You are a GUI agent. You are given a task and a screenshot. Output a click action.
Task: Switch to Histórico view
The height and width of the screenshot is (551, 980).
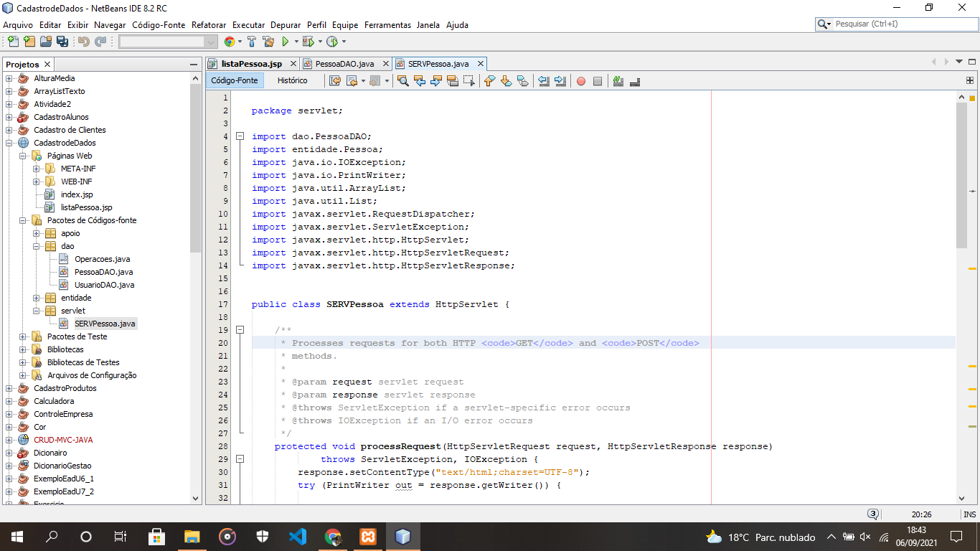[x=292, y=80]
